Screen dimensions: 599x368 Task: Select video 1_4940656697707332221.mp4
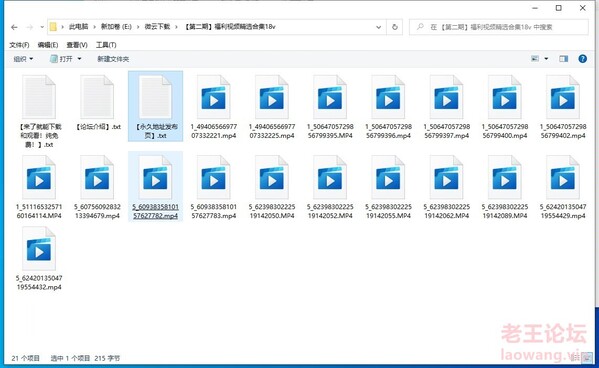pyautogui.click(x=214, y=107)
